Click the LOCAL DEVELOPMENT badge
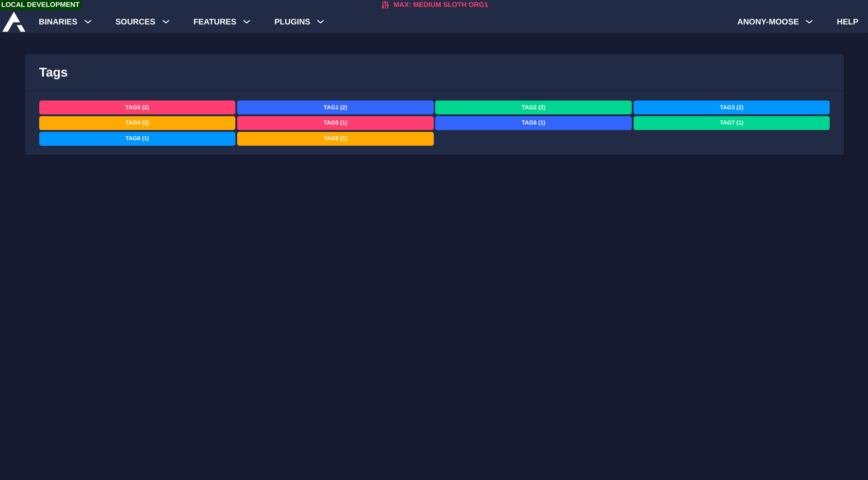Image resolution: width=868 pixels, height=480 pixels. pos(41,5)
